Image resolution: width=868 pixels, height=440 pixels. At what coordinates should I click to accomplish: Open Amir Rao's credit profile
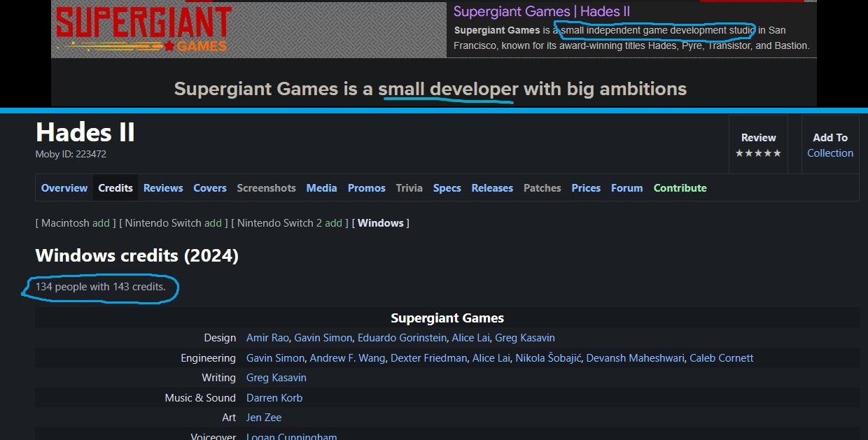click(x=267, y=338)
